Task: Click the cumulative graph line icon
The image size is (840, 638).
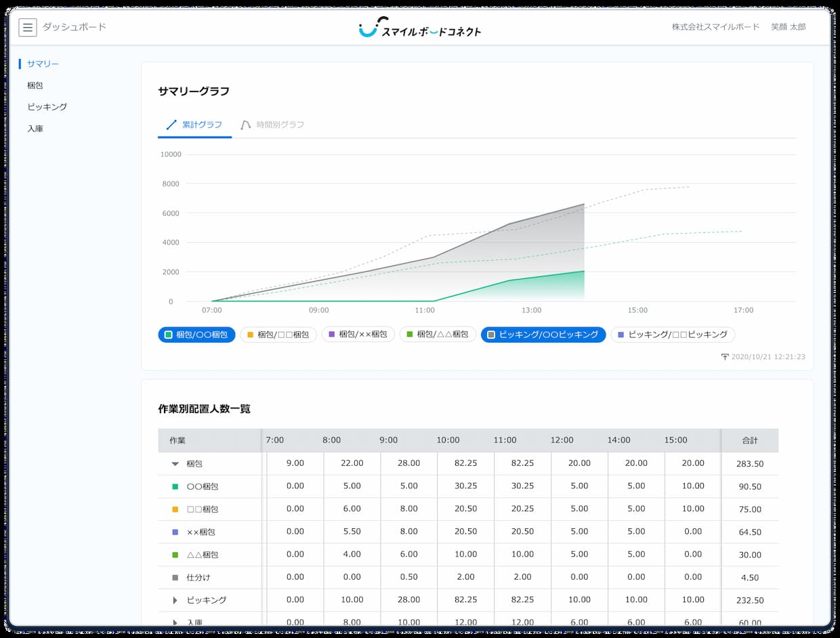Action: (x=171, y=125)
